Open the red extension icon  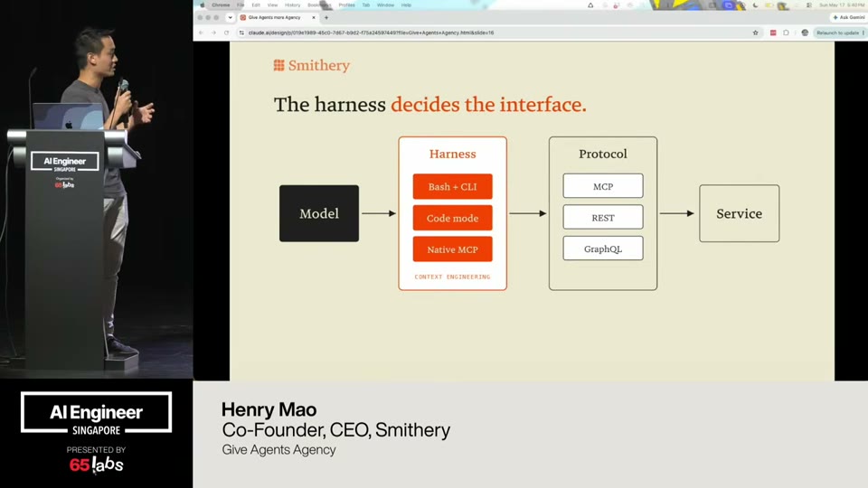pyautogui.click(x=773, y=33)
